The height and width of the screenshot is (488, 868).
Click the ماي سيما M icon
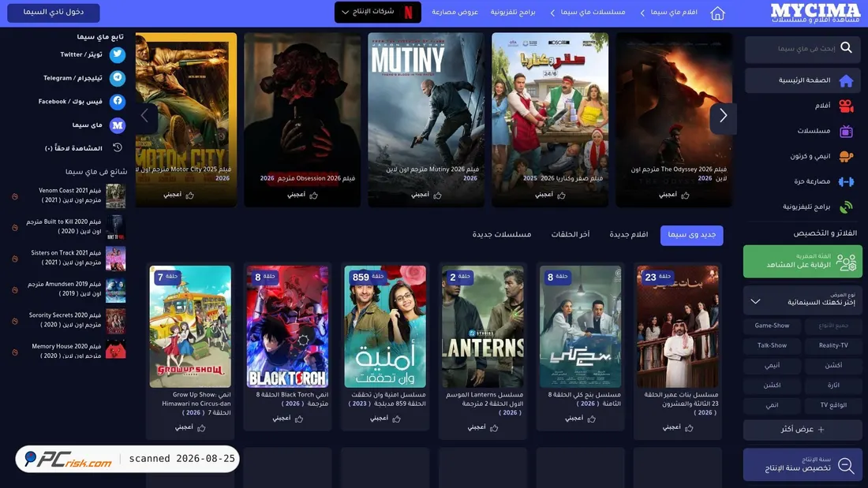click(x=117, y=125)
